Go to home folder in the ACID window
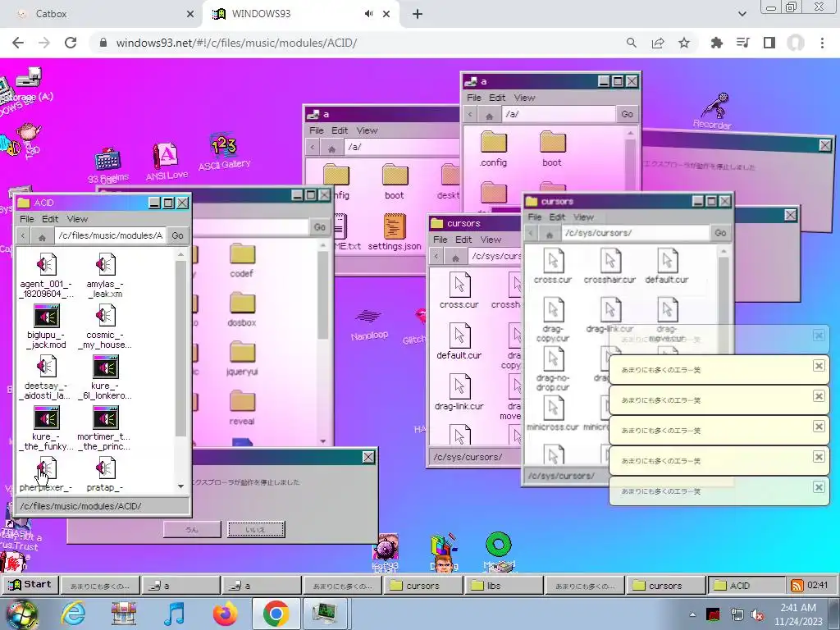840x630 pixels. click(x=42, y=235)
